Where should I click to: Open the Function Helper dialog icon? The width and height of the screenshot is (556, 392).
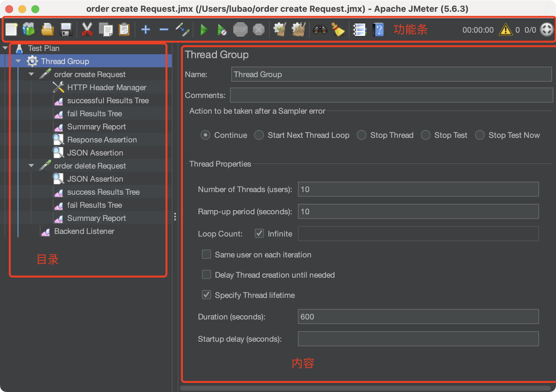tap(360, 30)
